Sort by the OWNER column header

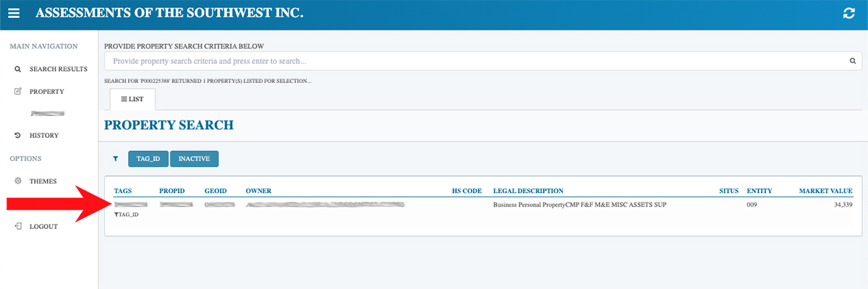tap(258, 191)
